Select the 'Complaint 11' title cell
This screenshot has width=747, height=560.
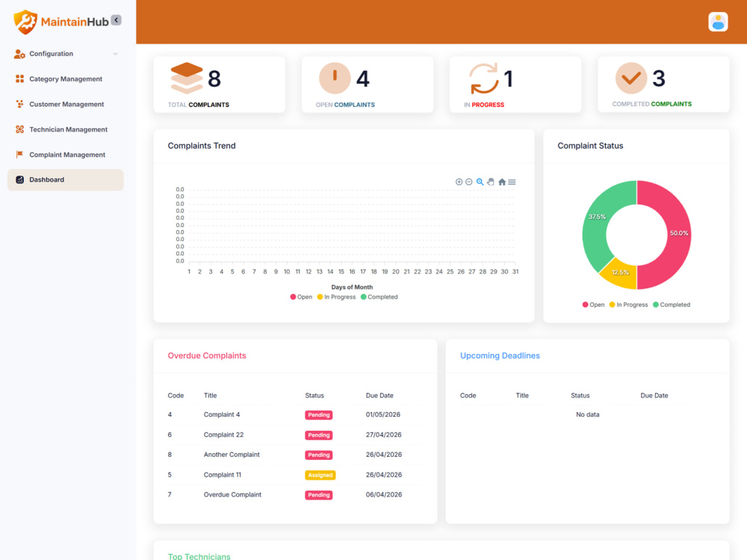(x=222, y=475)
